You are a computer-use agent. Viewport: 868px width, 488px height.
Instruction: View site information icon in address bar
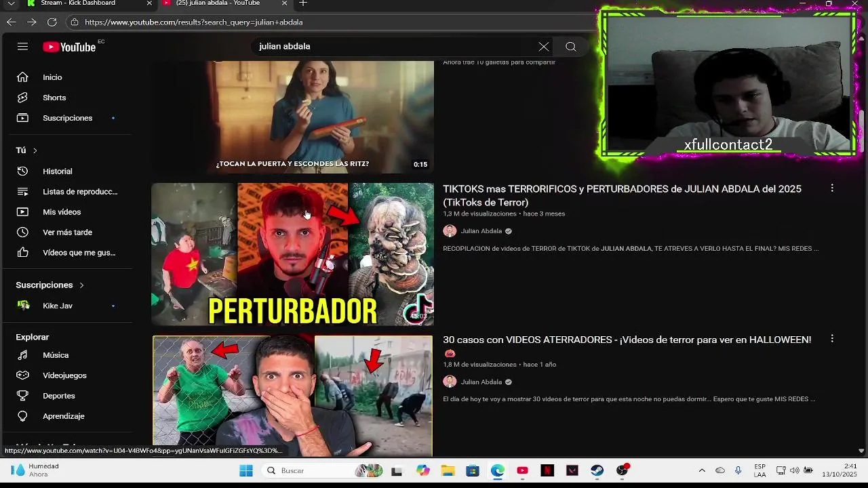click(75, 22)
